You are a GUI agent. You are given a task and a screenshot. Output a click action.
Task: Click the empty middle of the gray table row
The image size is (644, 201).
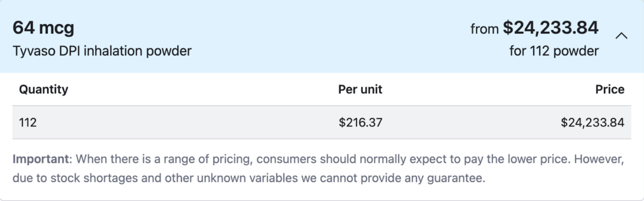(x=189, y=122)
